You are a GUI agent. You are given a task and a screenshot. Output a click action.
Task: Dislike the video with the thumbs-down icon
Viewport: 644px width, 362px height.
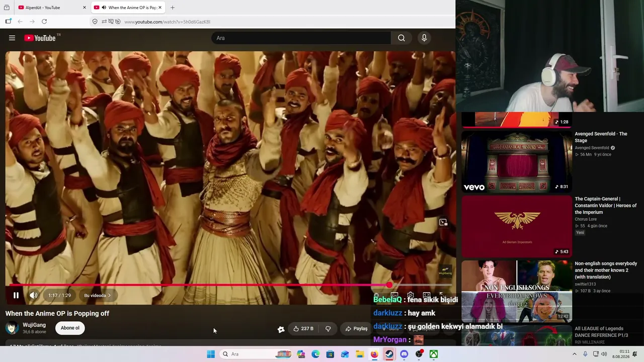tap(328, 329)
